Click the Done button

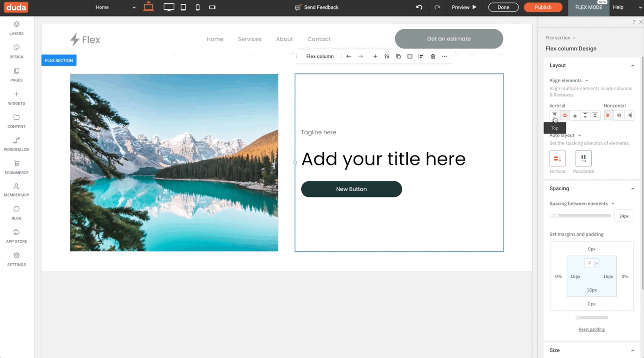504,8
